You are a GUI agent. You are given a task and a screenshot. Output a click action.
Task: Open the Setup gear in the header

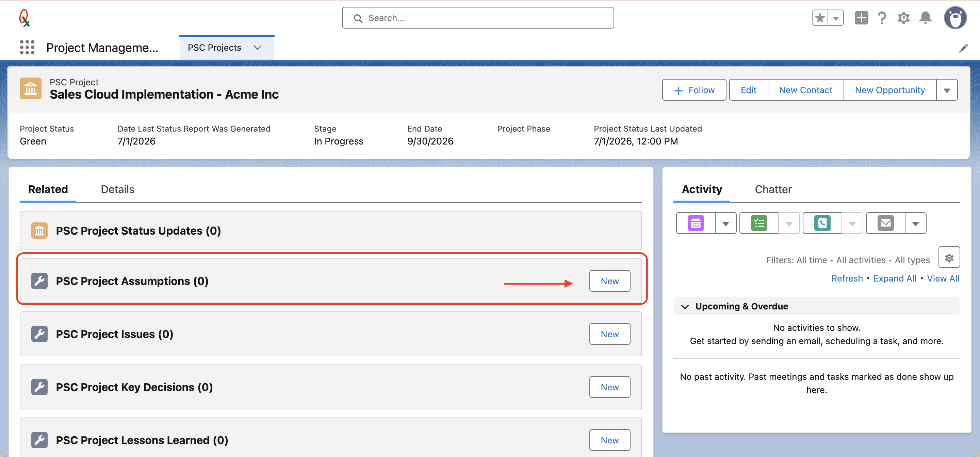[903, 18]
